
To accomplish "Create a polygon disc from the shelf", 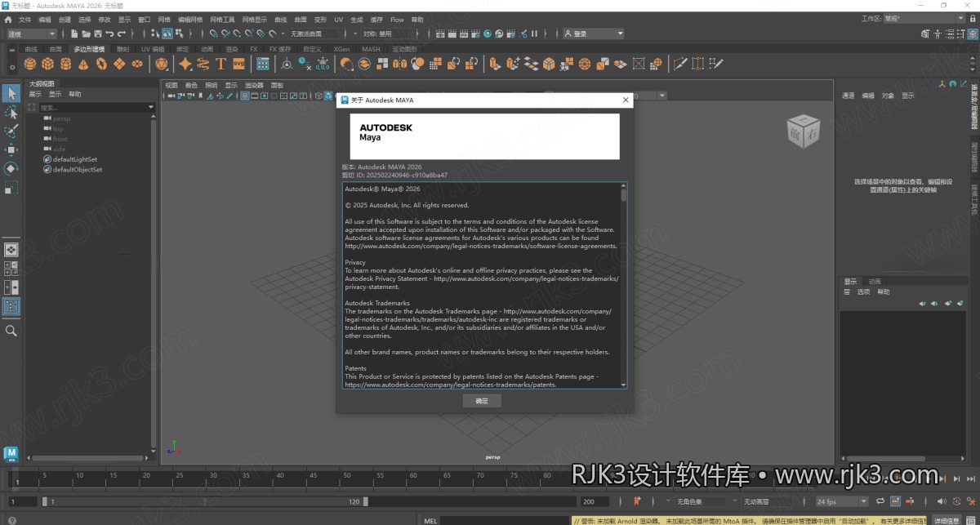I will click(137, 64).
